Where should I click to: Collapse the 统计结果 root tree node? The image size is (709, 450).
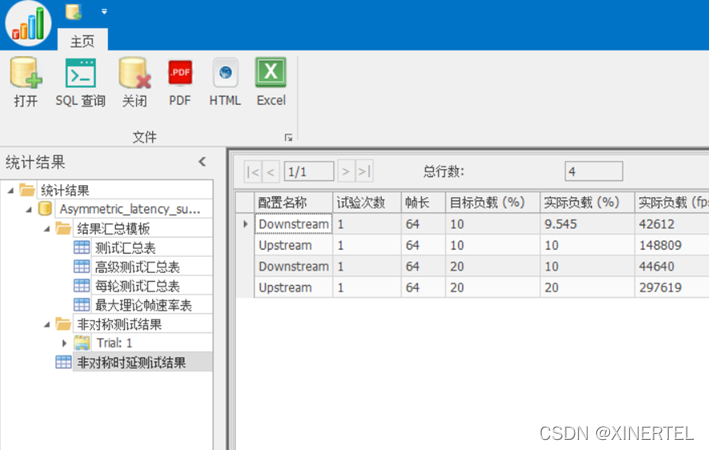click(x=11, y=191)
